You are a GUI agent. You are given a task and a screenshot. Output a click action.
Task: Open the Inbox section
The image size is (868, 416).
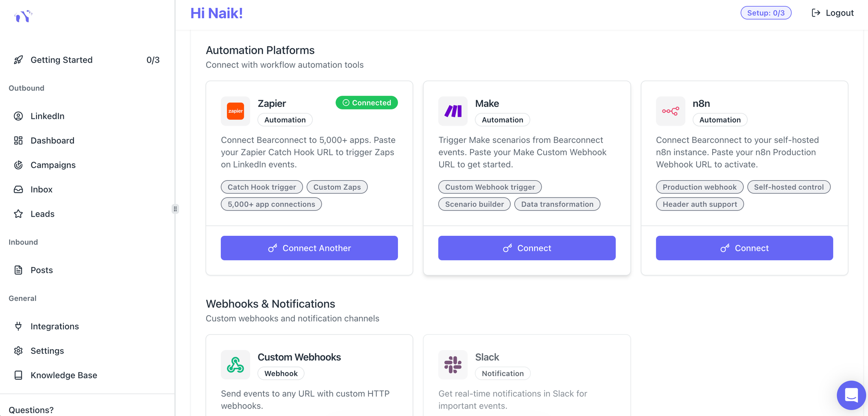41,189
